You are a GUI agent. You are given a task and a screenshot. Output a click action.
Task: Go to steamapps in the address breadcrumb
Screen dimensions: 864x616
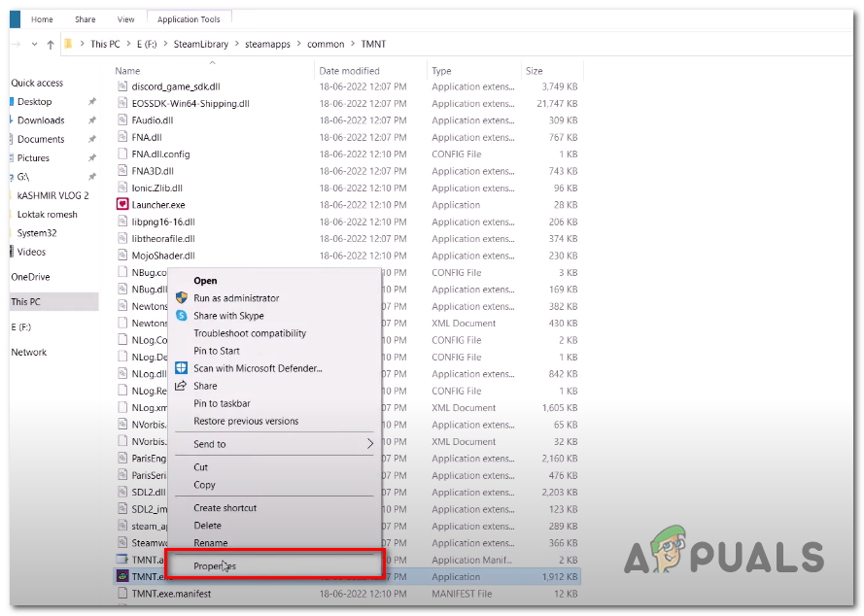click(267, 44)
